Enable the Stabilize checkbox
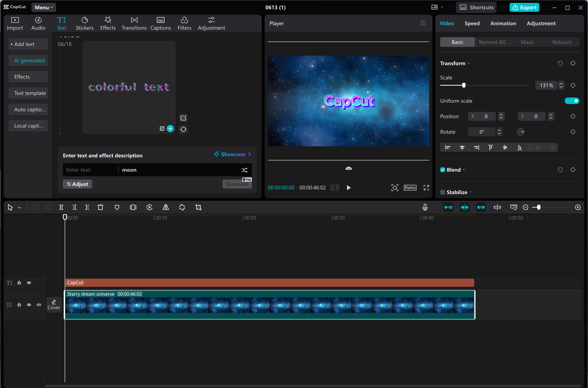This screenshot has width=588, height=388. [x=442, y=192]
